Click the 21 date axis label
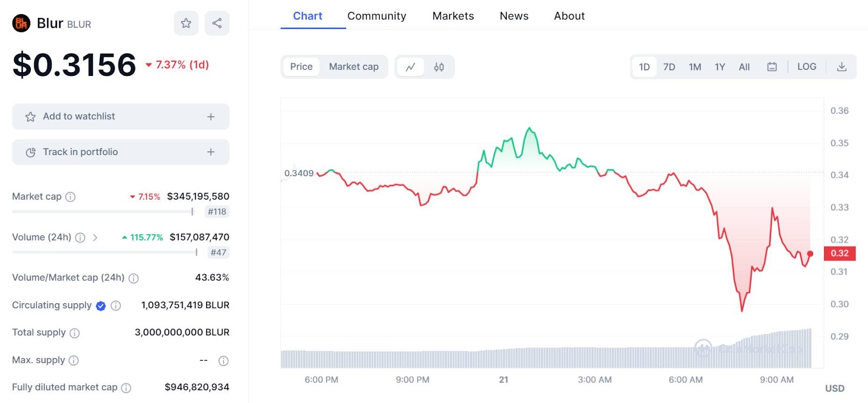This screenshot has height=403, width=868. [503, 380]
